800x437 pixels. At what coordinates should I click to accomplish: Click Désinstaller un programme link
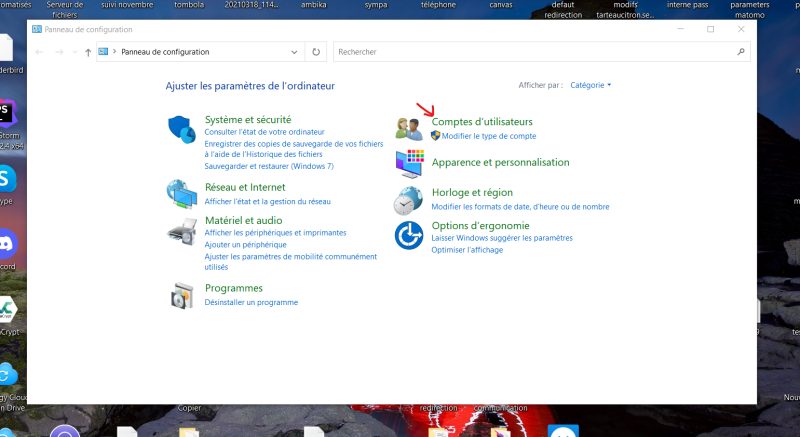[251, 302]
